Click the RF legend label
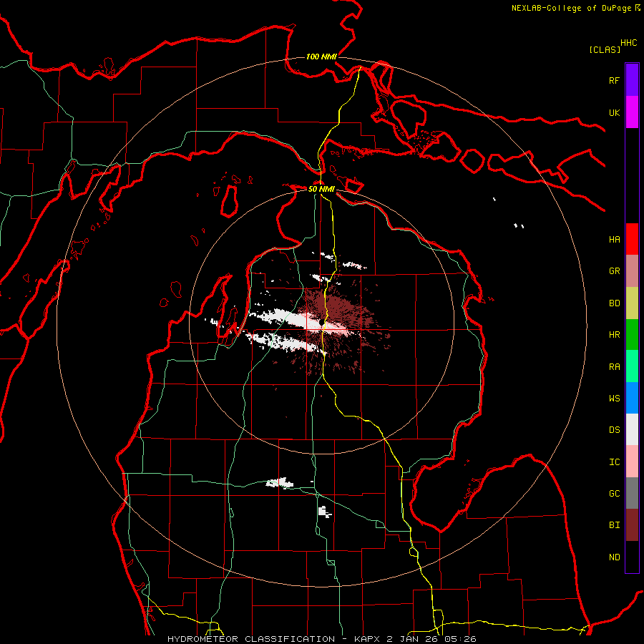 pyautogui.click(x=614, y=80)
